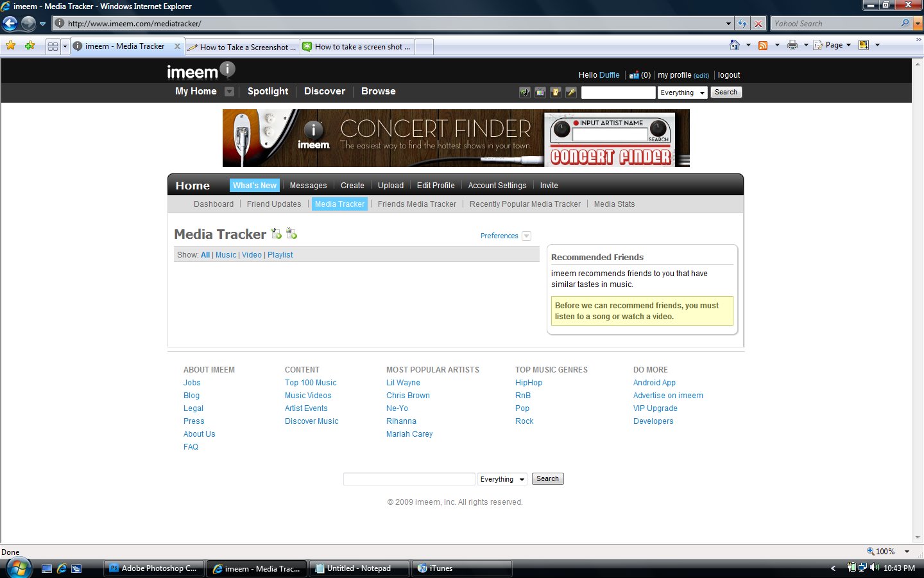This screenshot has width=924, height=578.
Task: Open the Top 100 Music link
Action: (x=311, y=383)
